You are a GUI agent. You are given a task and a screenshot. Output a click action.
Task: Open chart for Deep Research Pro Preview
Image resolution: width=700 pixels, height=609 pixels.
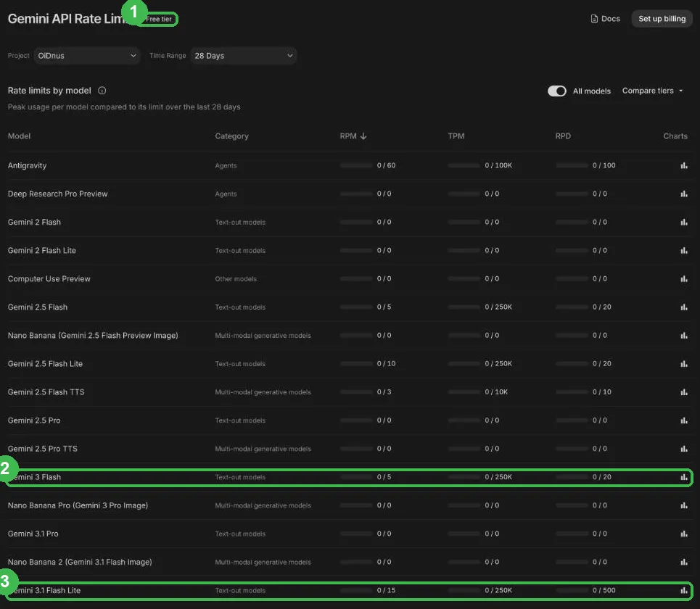pos(683,194)
